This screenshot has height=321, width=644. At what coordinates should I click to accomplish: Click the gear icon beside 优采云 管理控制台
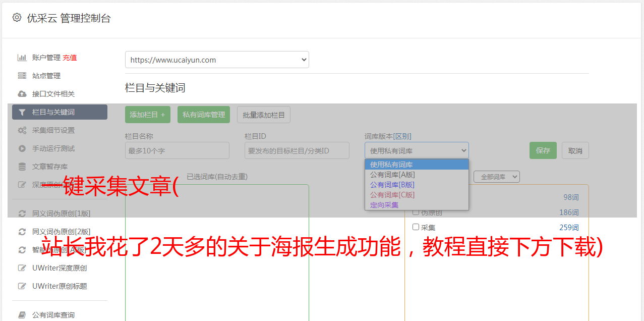[17, 18]
